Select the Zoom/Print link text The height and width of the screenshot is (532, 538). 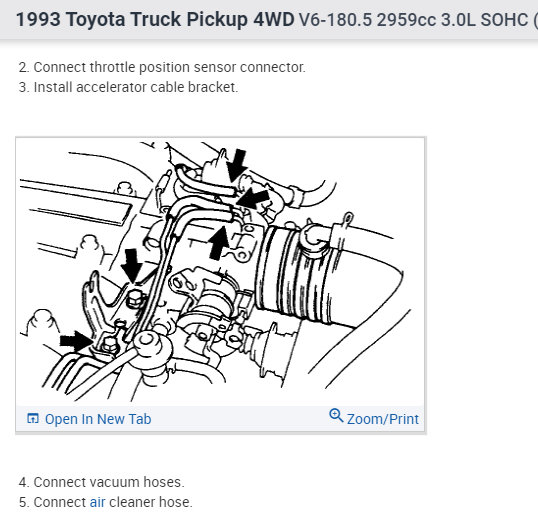click(x=383, y=419)
